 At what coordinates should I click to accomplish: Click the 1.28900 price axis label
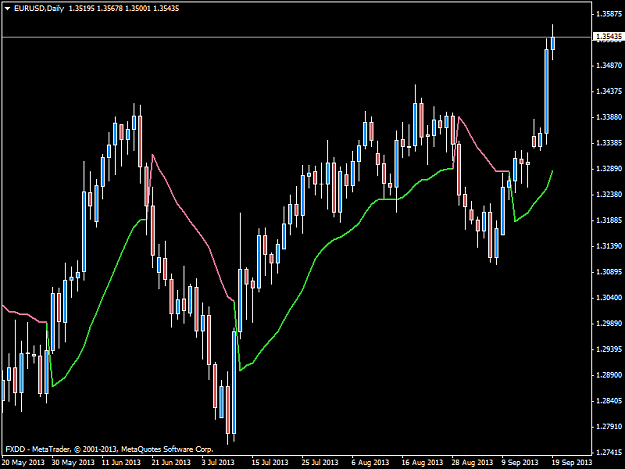[609, 375]
